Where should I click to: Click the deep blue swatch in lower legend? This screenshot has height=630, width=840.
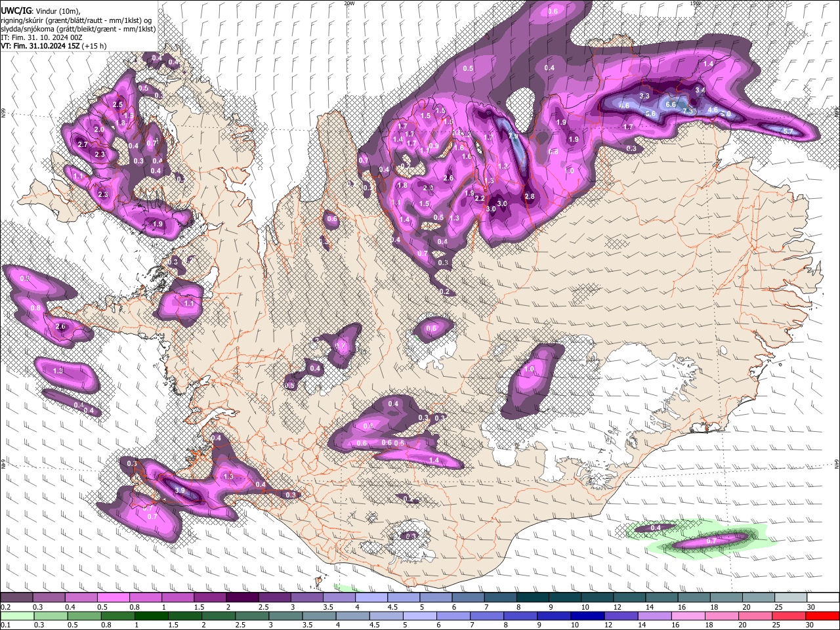point(587,616)
